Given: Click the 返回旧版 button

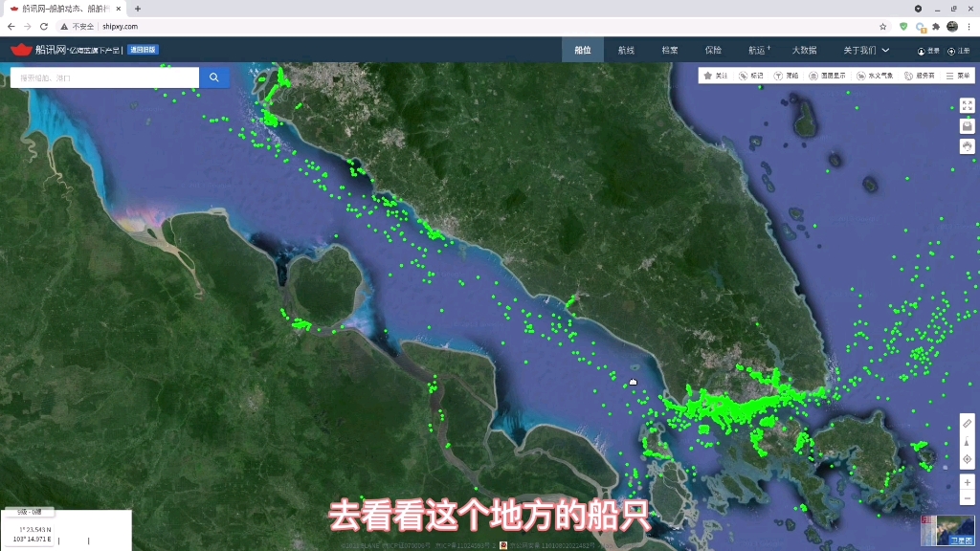Looking at the screenshot, I should tap(144, 50).
